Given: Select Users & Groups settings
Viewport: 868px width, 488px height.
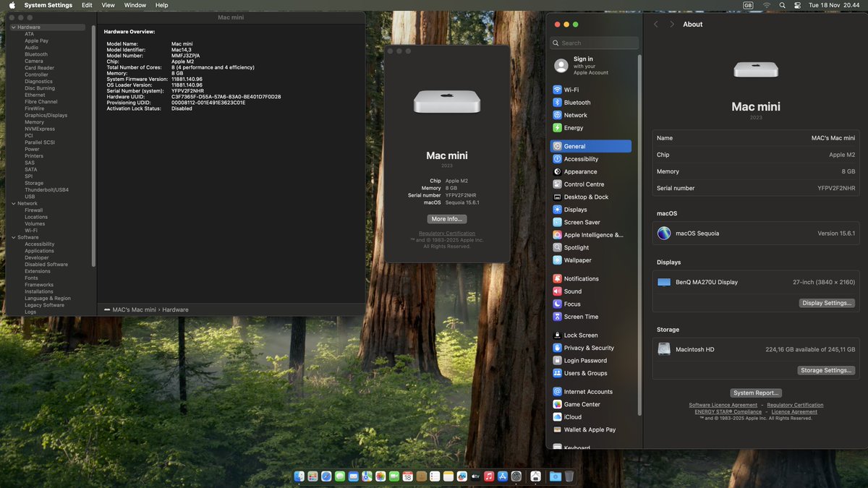Looking at the screenshot, I should click(591, 373).
